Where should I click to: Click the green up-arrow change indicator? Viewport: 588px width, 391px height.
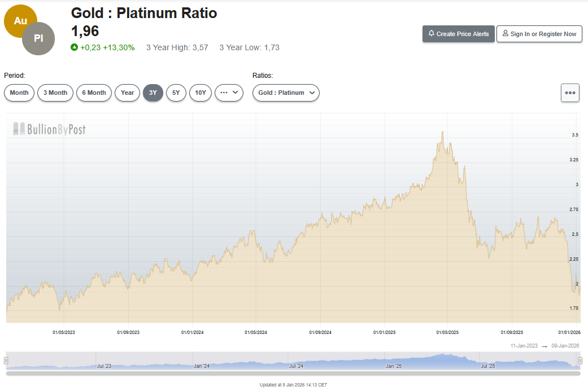point(74,47)
